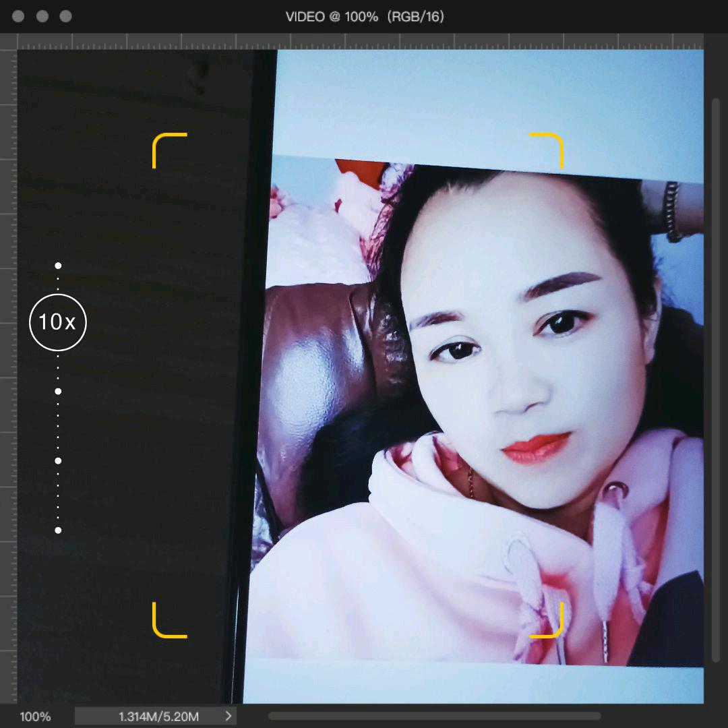This screenshot has height=728, width=728.
Task: Click the bottom-right yellow focus bracket
Action: [547, 620]
